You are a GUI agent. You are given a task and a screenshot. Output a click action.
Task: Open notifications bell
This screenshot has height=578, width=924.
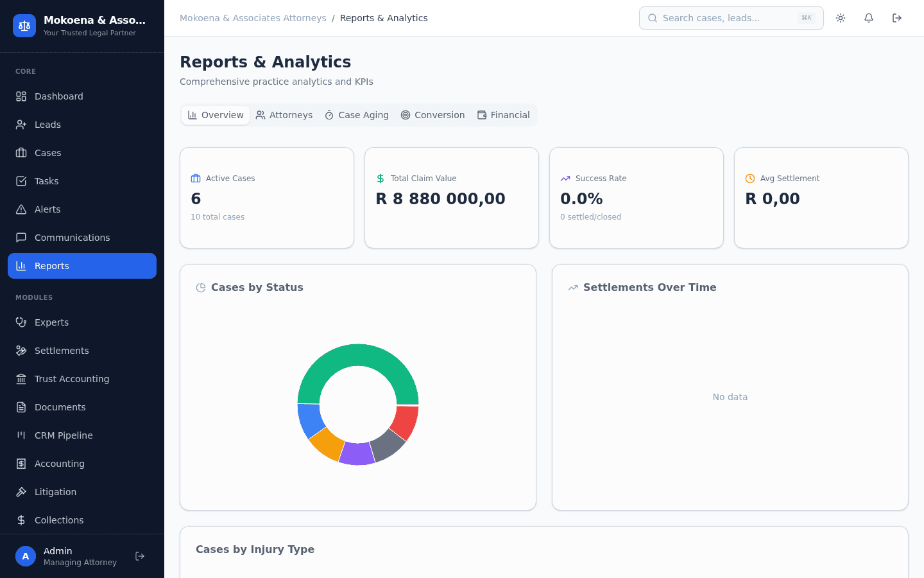tap(869, 18)
